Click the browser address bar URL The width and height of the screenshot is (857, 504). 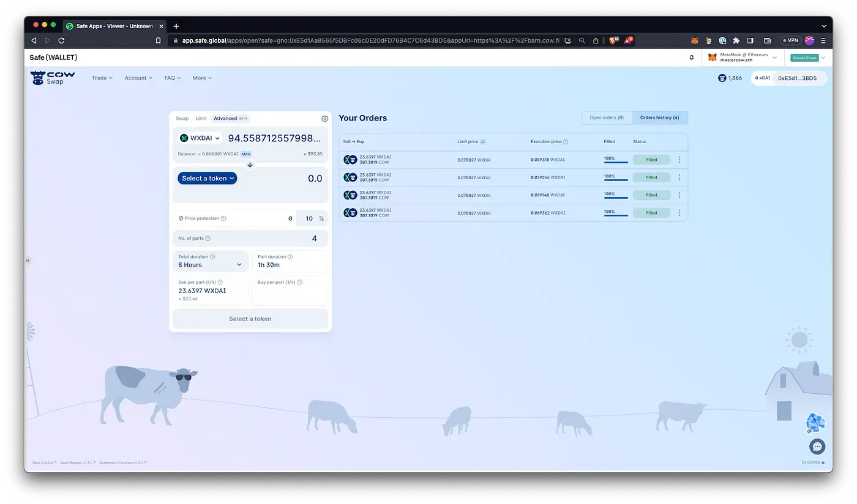(x=370, y=40)
